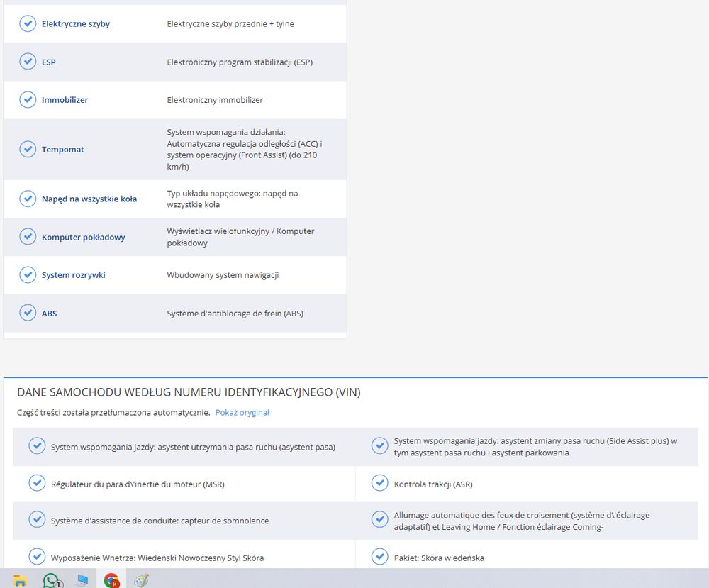
Task: Click checkmark beside Kontrola trakcji (ASR)
Action: [x=380, y=483]
